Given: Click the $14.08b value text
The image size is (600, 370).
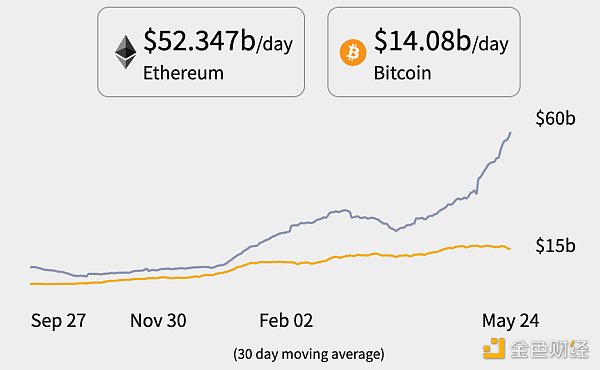Looking at the screenshot, I should coord(422,41).
